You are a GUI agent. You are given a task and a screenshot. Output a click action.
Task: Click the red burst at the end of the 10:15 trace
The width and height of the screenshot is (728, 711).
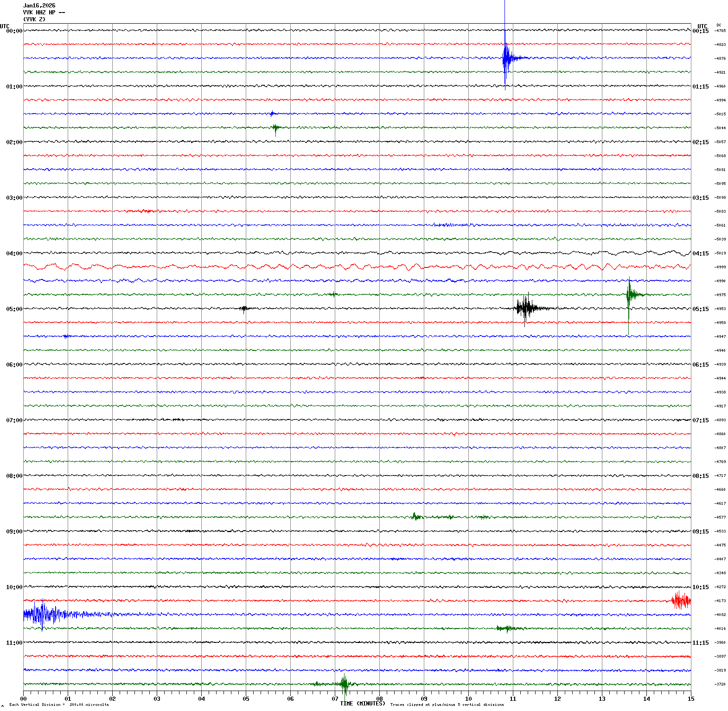681,601
